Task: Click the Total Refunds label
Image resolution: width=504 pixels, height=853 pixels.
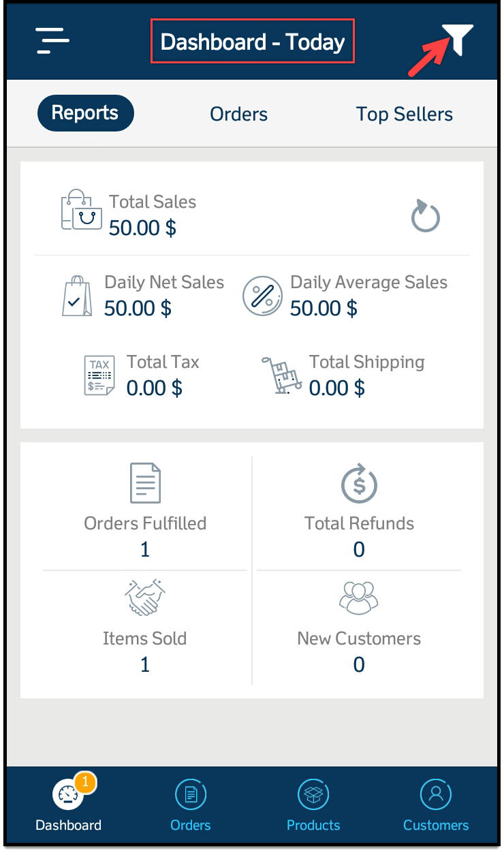Action: pyautogui.click(x=359, y=523)
